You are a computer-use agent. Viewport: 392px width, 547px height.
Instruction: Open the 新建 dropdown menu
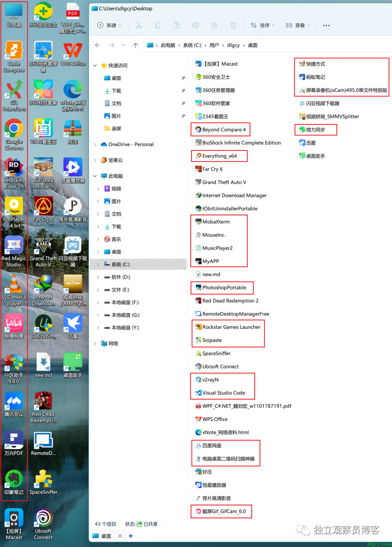click(x=109, y=25)
